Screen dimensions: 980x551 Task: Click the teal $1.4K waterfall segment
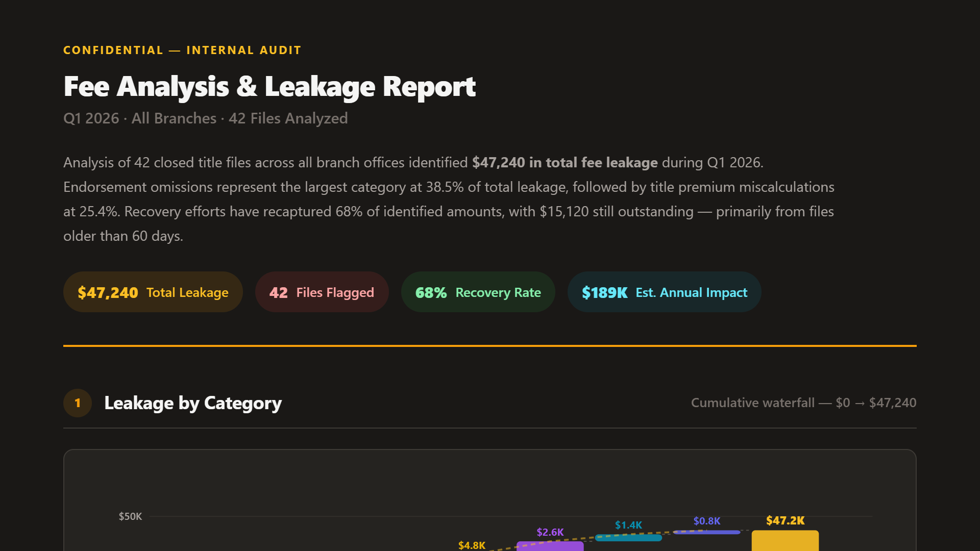pyautogui.click(x=628, y=537)
